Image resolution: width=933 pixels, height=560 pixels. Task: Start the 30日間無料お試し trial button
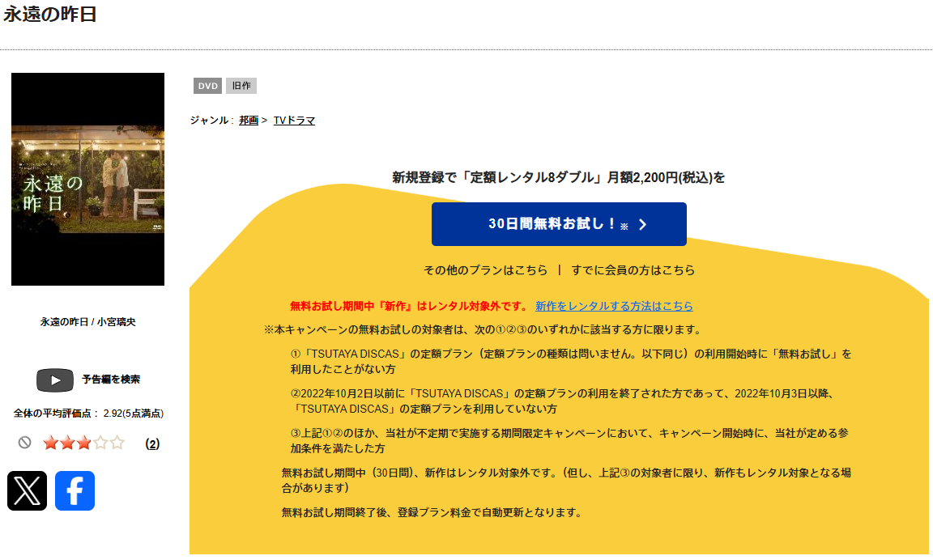tap(559, 224)
